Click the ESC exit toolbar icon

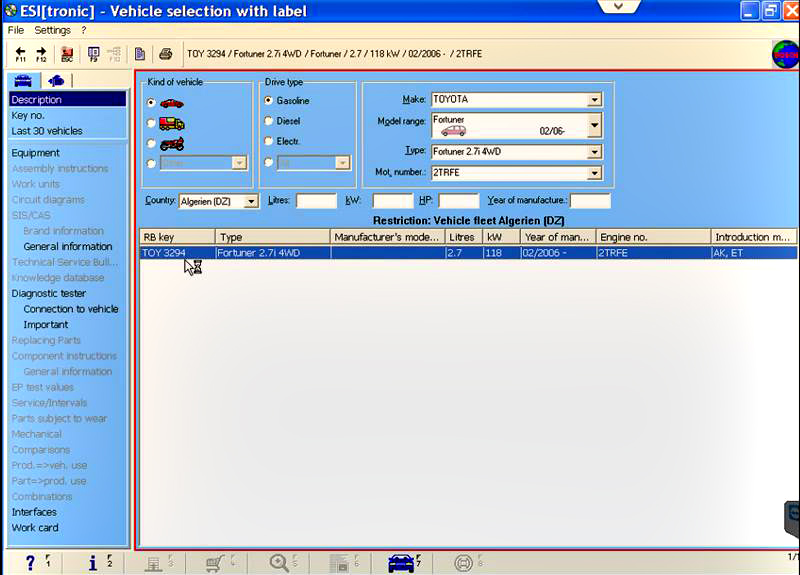(x=67, y=54)
